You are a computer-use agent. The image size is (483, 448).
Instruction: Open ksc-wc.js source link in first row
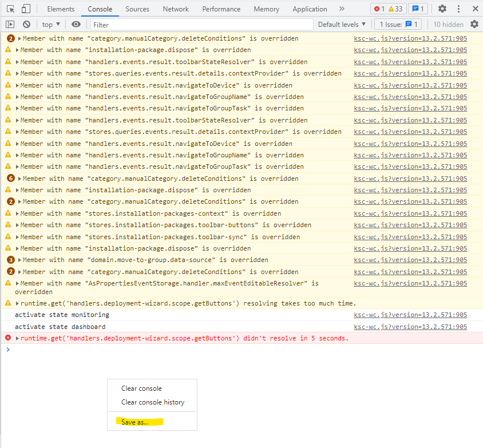(x=410, y=38)
